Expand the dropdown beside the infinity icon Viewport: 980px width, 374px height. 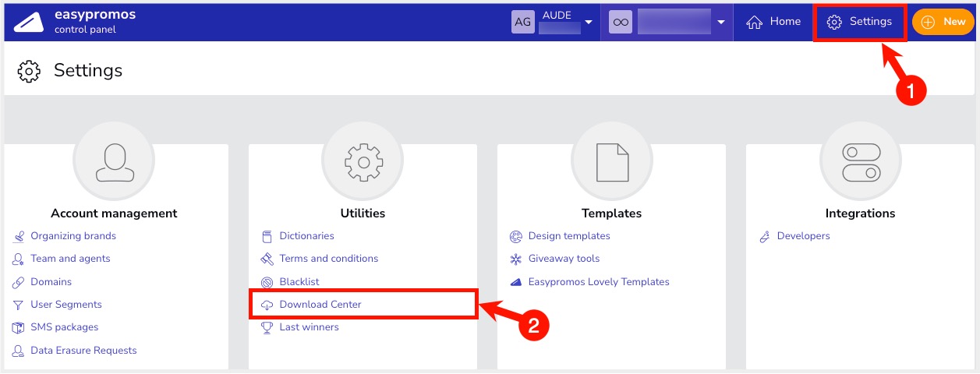tap(722, 22)
